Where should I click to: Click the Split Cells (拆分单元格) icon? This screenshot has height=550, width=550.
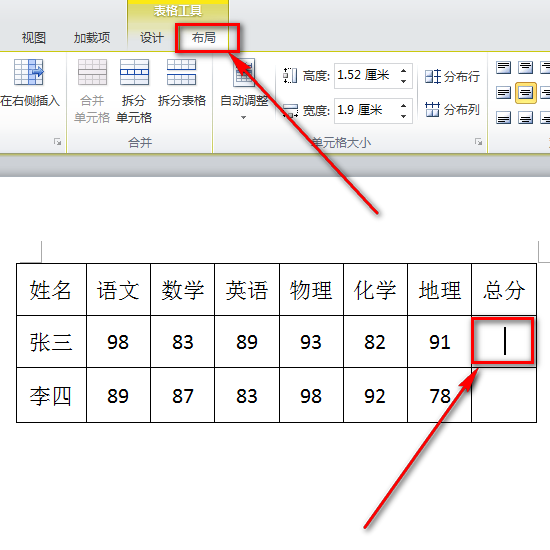click(134, 72)
